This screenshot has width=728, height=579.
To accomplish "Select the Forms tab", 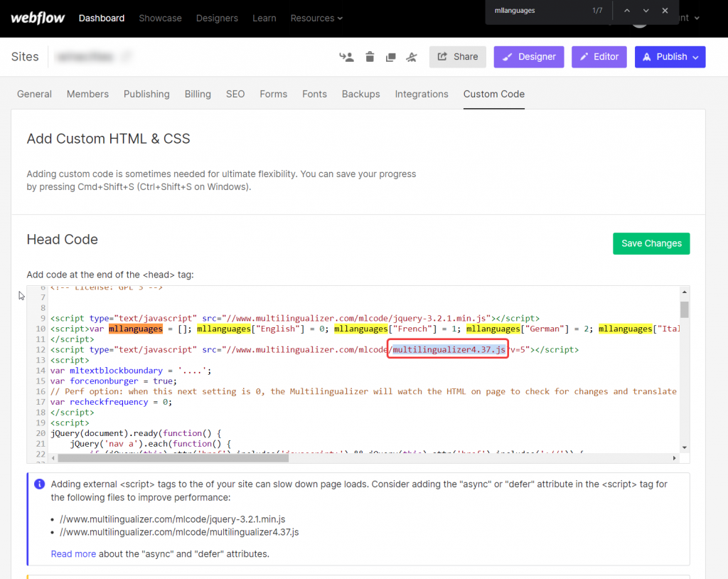I will pos(274,94).
